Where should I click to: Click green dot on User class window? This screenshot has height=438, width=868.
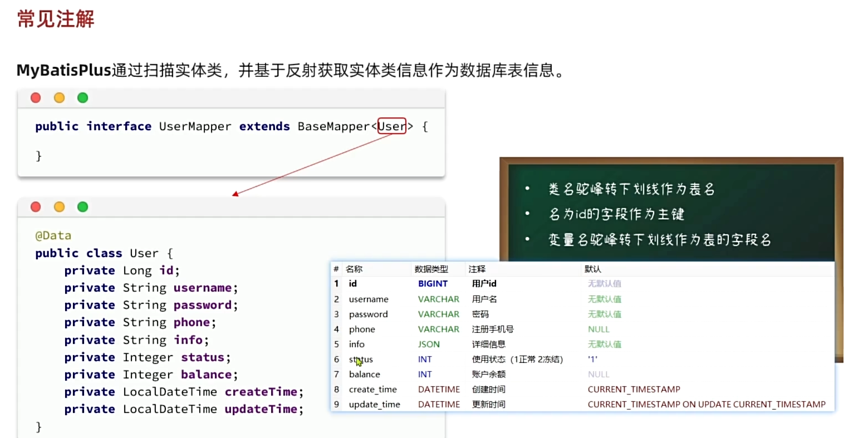click(x=82, y=207)
